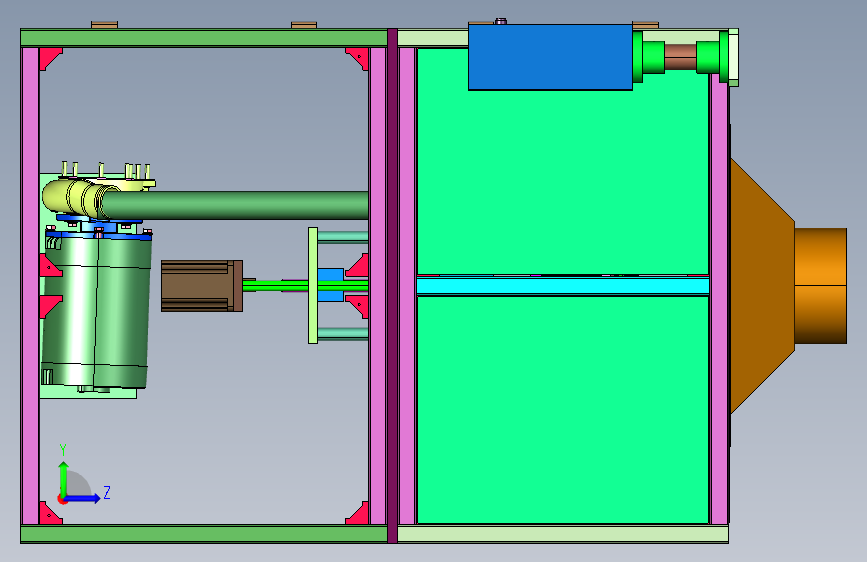Select the lower bright green panel
The image size is (867, 562).
tap(563, 409)
